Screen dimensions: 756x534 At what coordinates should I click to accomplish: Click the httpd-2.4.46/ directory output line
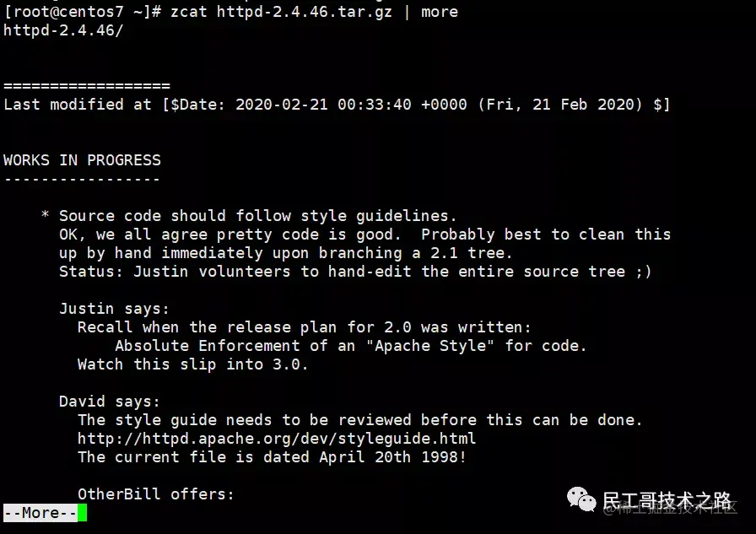[63, 30]
